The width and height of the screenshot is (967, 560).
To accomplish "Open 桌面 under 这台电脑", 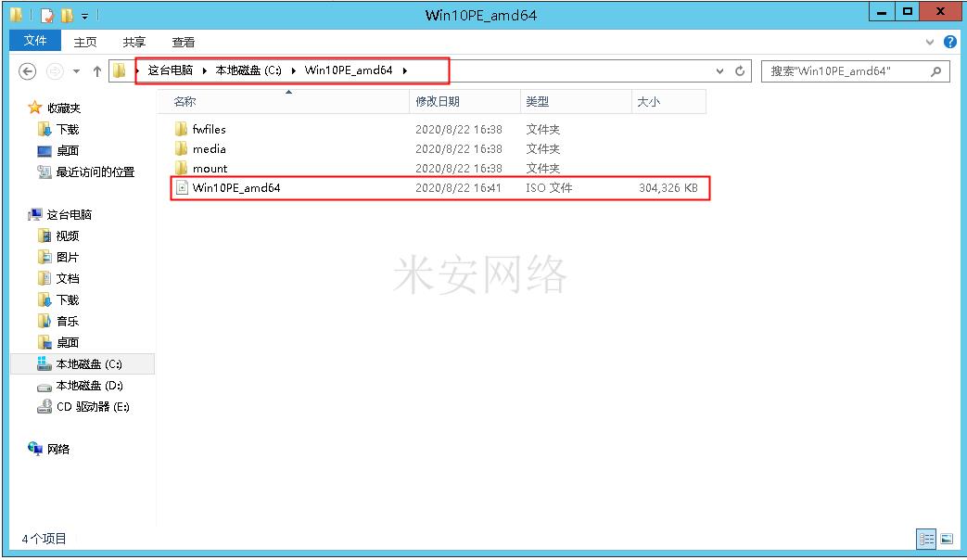I will pos(68,342).
